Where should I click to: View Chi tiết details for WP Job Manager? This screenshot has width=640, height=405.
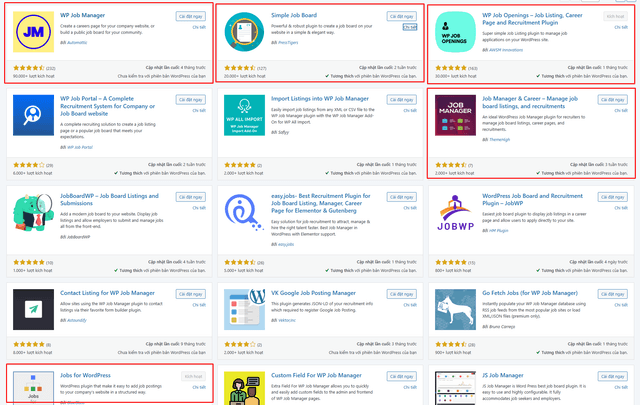199,27
